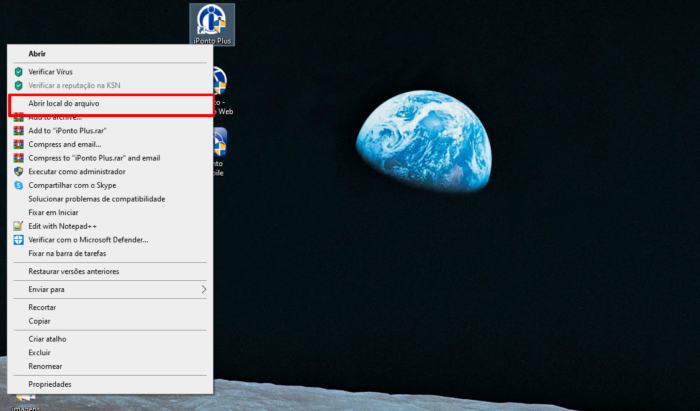700x411 pixels.
Task: Choose Criar atalho option
Action: (46, 339)
